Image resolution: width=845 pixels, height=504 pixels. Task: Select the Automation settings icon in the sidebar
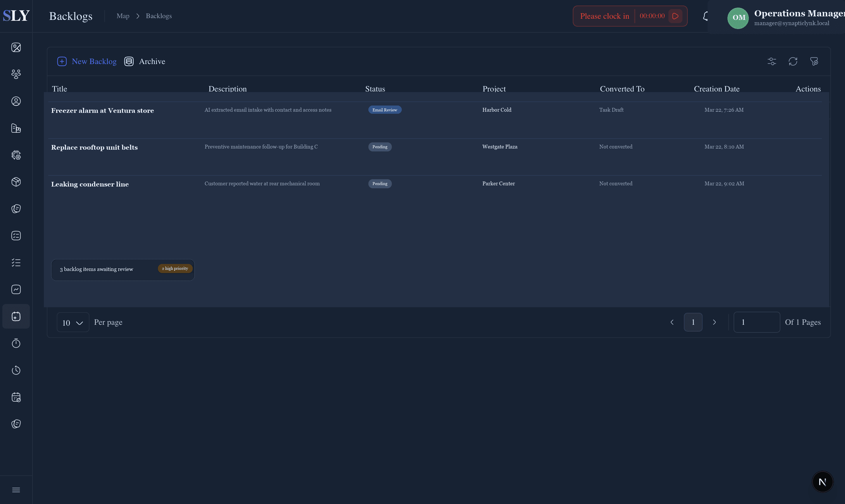pos(16,155)
